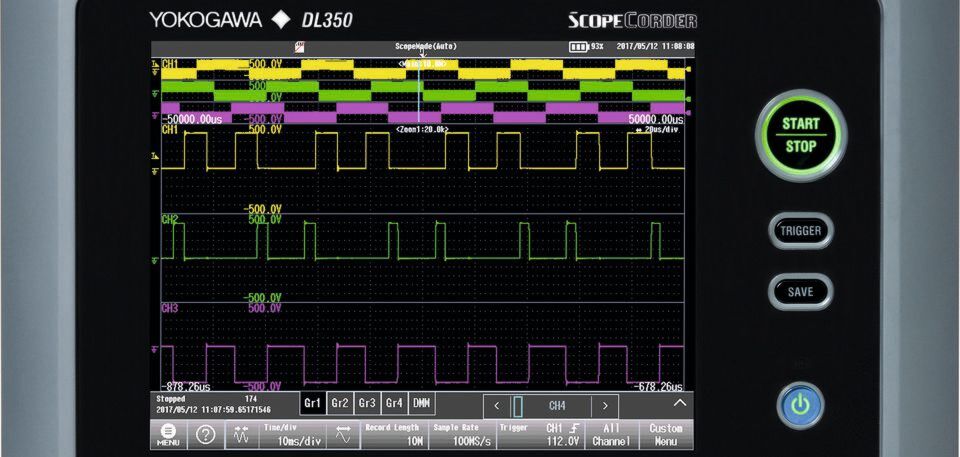Tap the 50000.00us end time label
960x457 pixels.
656,119
